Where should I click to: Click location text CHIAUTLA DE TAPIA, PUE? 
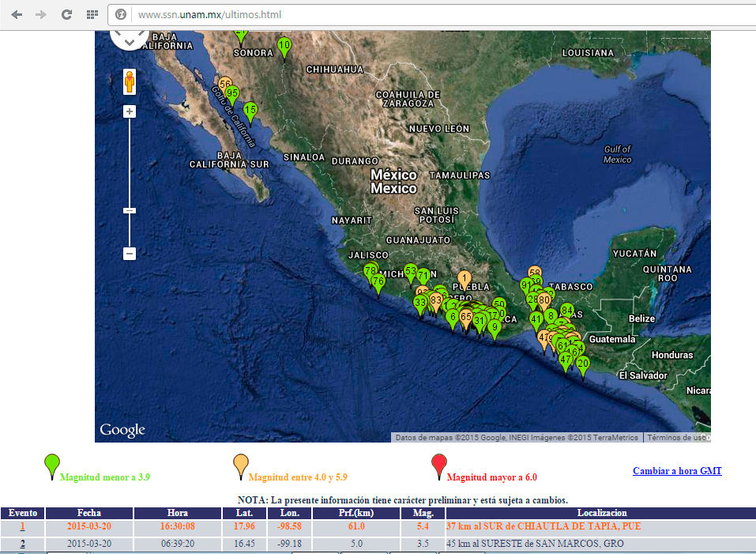(x=579, y=526)
